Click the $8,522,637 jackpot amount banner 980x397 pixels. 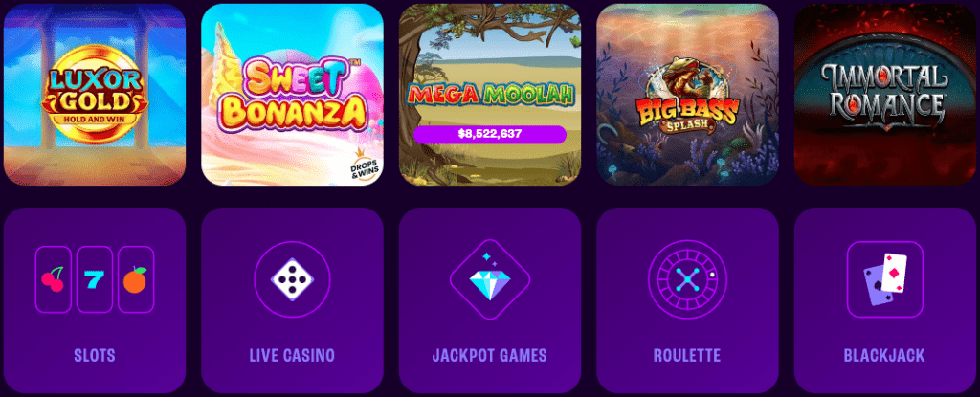489,134
